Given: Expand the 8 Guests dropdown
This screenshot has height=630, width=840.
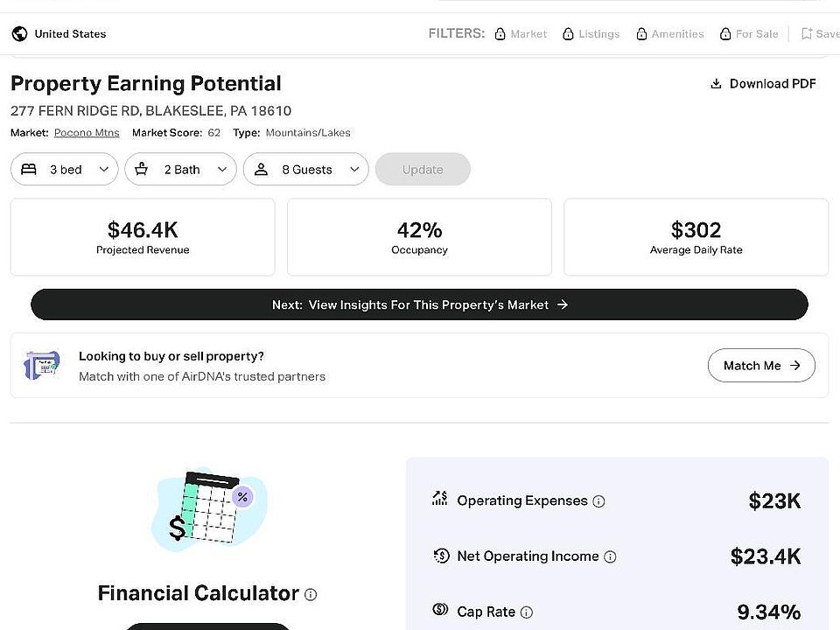Looking at the screenshot, I should pyautogui.click(x=306, y=170).
